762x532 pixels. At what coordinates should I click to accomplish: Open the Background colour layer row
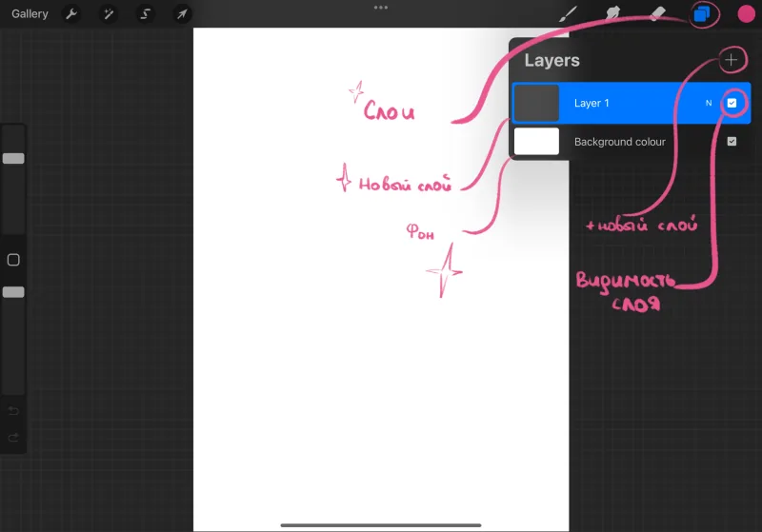(x=632, y=141)
